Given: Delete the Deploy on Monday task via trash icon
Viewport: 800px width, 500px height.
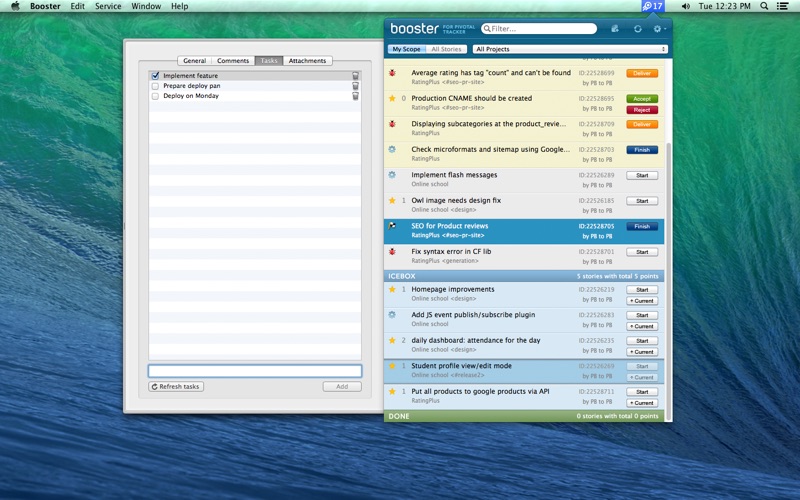Looking at the screenshot, I should click(x=355, y=96).
